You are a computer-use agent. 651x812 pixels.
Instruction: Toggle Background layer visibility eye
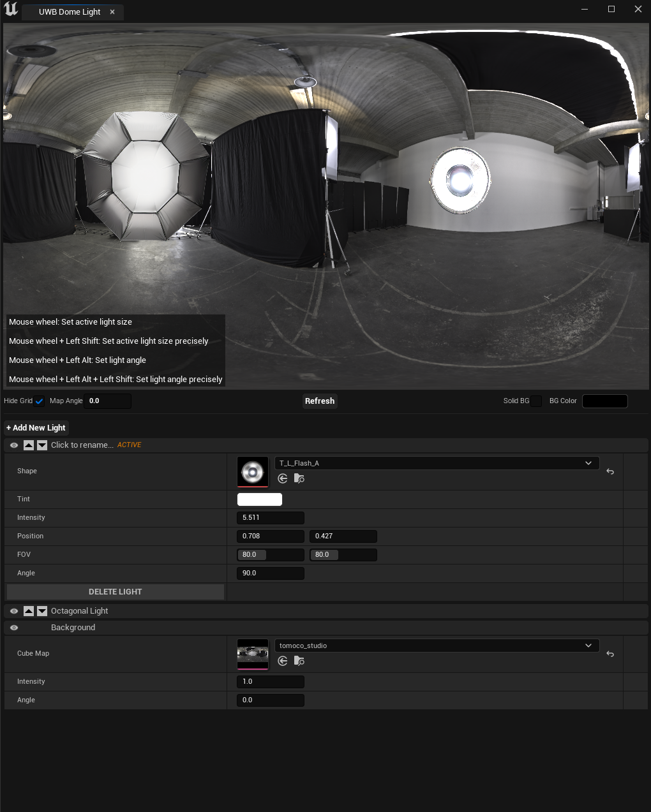14,628
